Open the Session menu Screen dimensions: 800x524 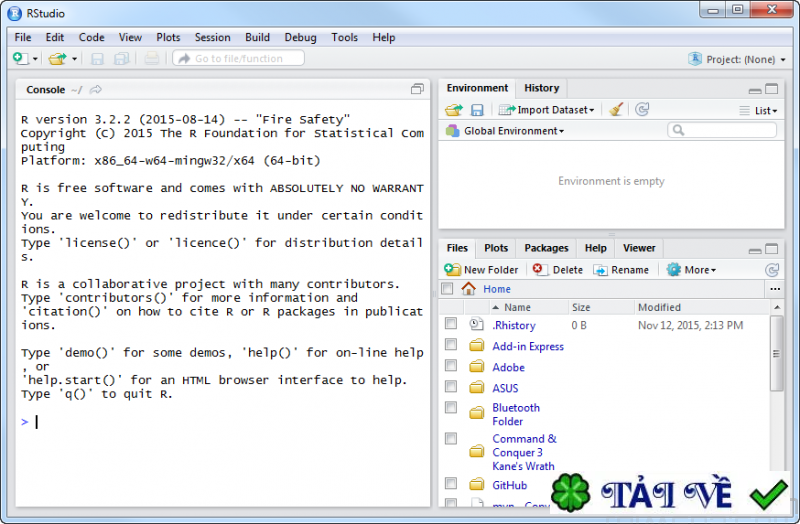[212, 37]
